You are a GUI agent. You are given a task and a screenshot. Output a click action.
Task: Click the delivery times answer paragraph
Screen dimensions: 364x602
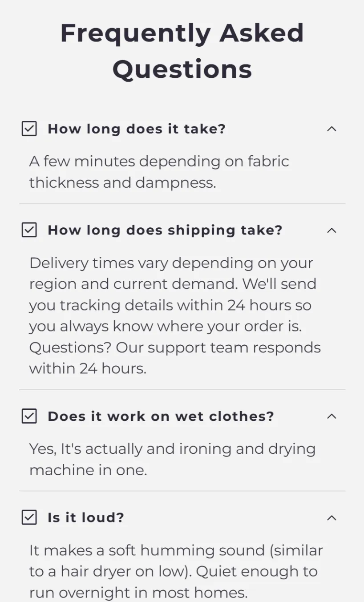174,315
